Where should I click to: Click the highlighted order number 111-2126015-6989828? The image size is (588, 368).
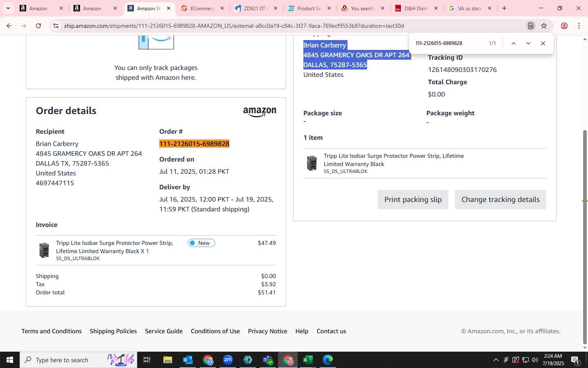(x=194, y=144)
